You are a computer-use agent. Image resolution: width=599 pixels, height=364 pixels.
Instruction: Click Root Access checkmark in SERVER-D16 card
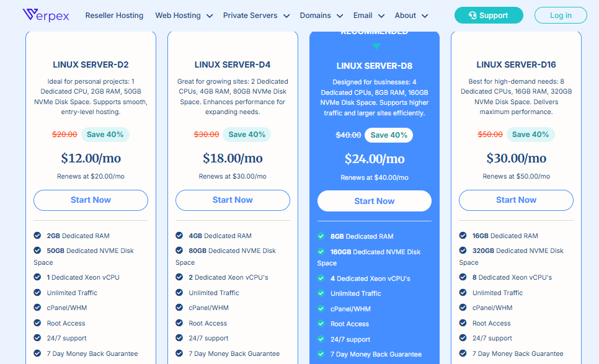[463, 322]
